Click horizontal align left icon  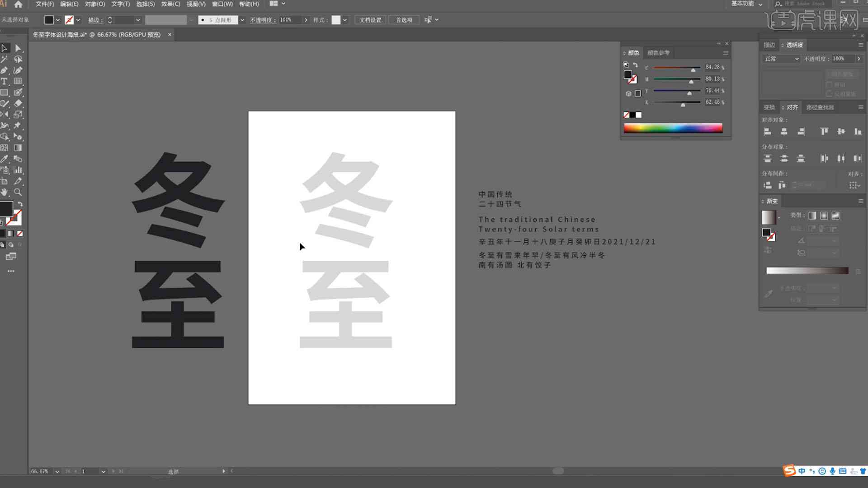click(767, 131)
